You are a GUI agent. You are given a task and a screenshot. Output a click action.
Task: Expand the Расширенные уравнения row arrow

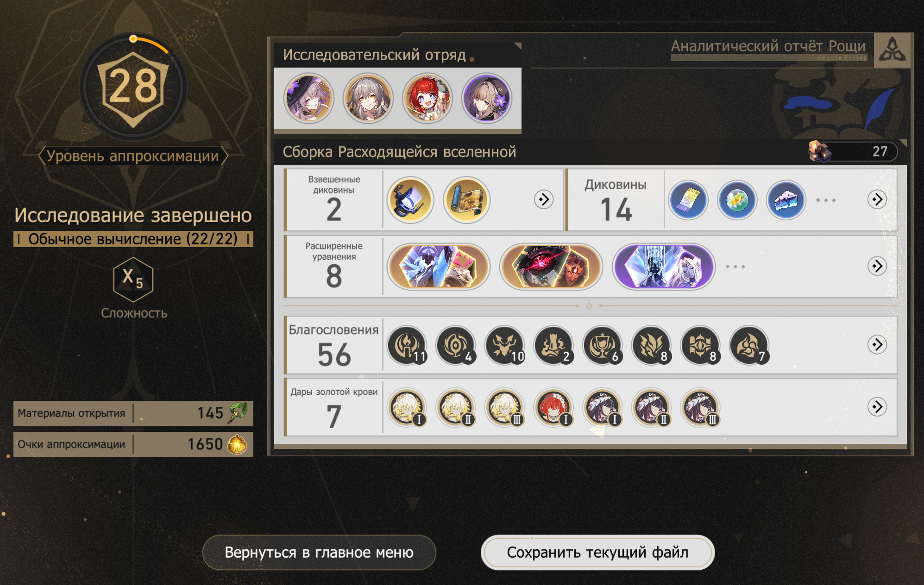coord(877,266)
